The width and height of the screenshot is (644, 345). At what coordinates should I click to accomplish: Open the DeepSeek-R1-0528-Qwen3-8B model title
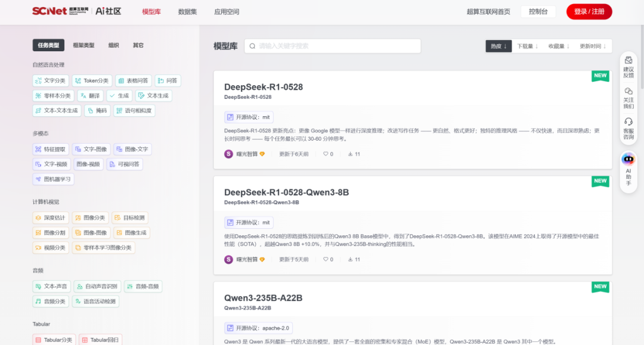[x=286, y=192]
